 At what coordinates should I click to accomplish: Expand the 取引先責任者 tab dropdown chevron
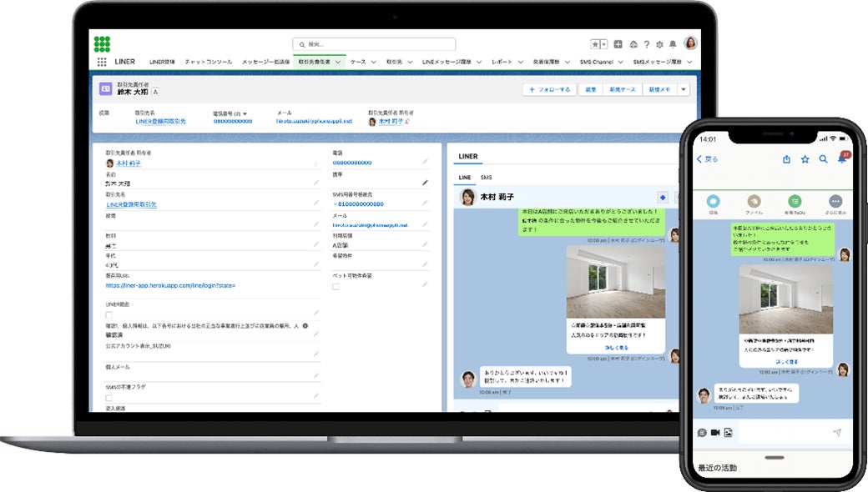coord(338,62)
